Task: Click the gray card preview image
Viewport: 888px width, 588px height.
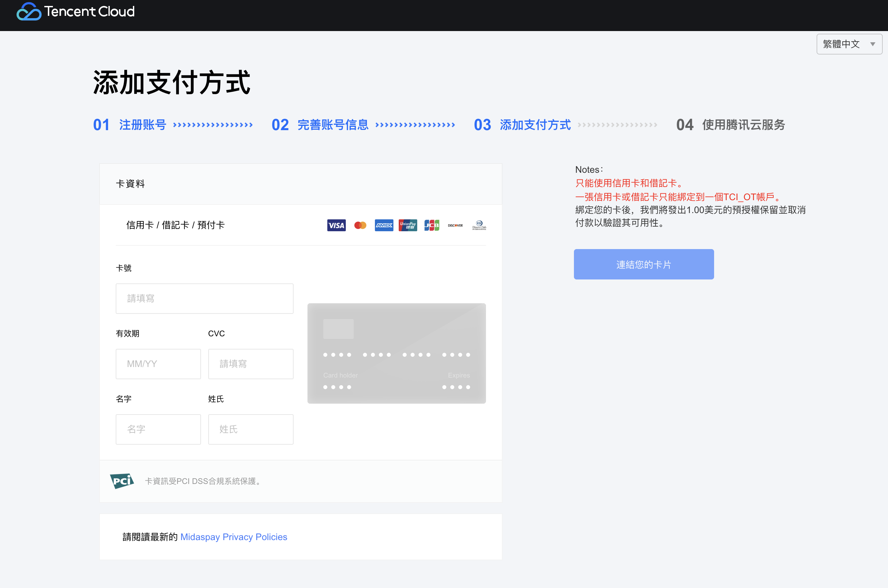Action: point(396,353)
